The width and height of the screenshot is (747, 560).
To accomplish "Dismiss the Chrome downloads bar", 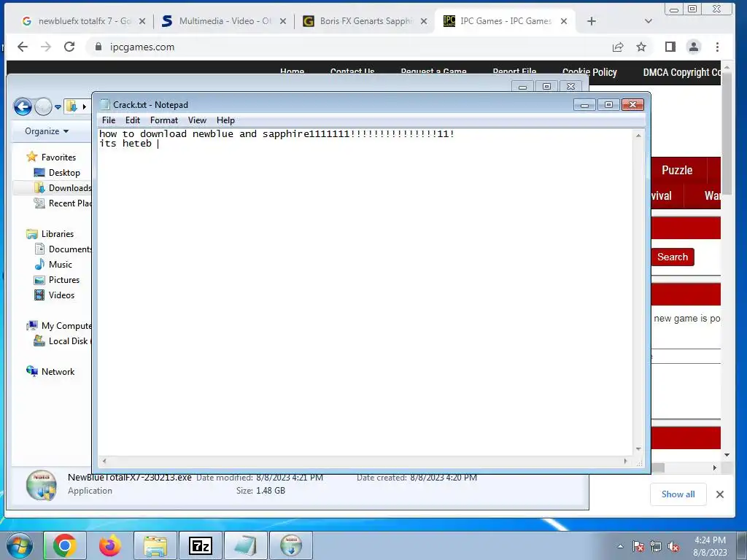I will point(720,494).
